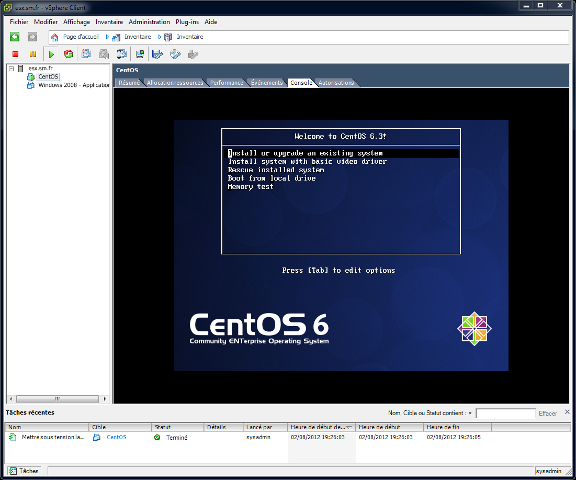The height and width of the screenshot is (480, 576).
Task: Click the green Power On play icon
Action: pyautogui.click(x=51, y=54)
